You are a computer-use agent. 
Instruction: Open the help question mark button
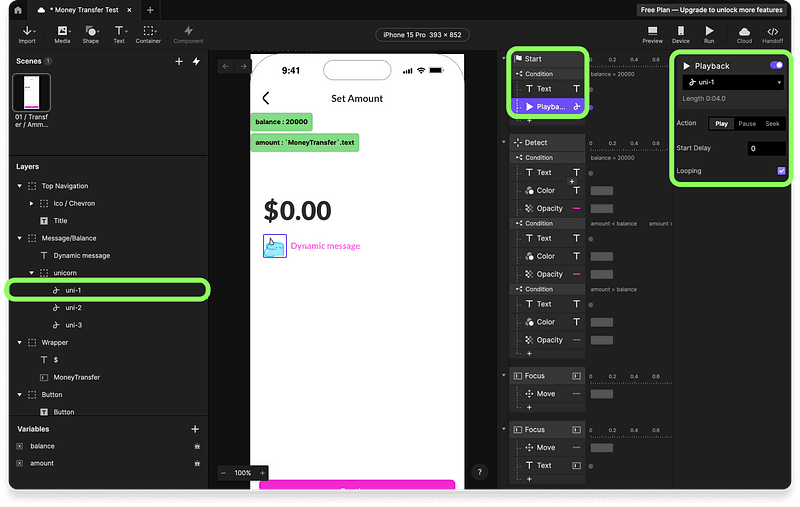(480, 472)
